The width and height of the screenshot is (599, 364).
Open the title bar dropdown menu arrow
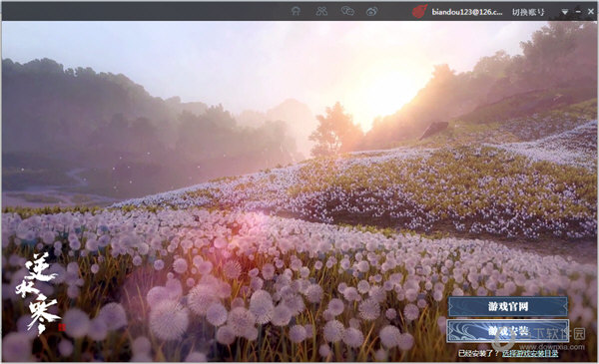(x=565, y=12)
